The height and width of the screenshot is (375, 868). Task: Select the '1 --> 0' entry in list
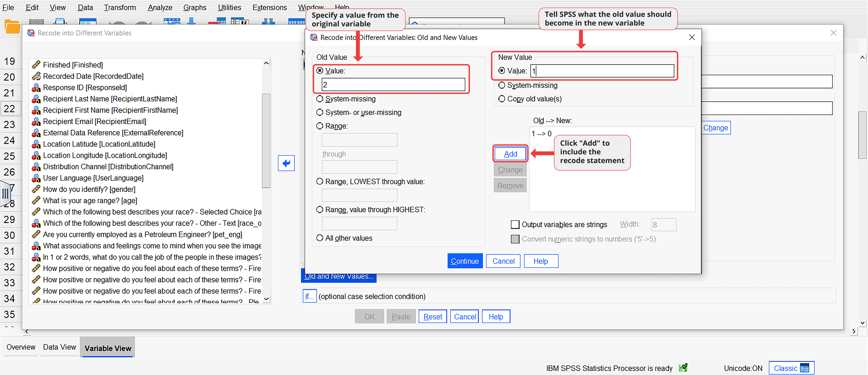pyautogui.click(x=542, y=134)
